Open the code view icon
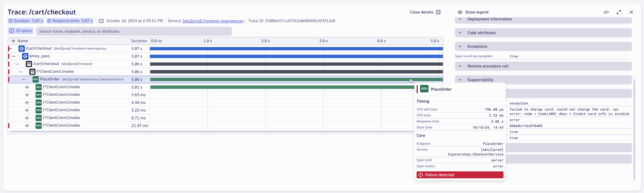 coord(606,12)
